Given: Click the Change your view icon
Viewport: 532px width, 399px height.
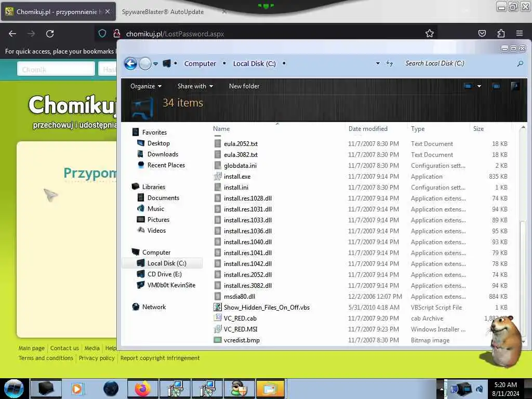Looking at the screenshot, I should 468,86.
